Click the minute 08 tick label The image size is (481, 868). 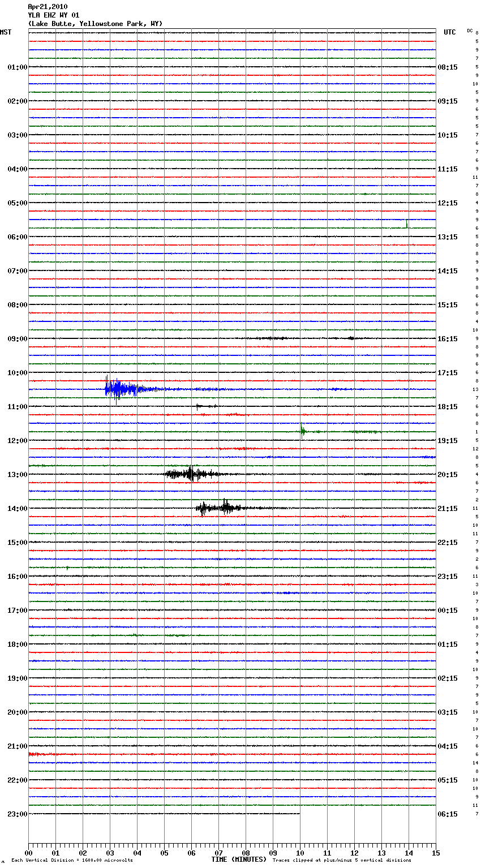pyautogui.click(x=246, y=853)
